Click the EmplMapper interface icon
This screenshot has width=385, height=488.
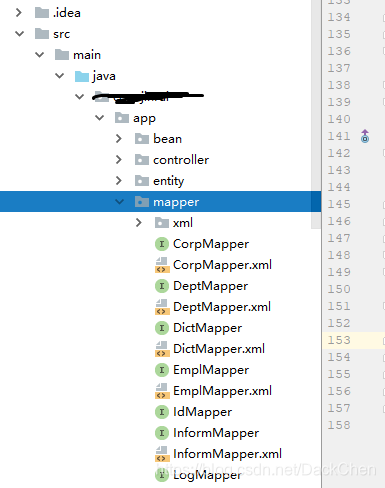pos(162,370)
